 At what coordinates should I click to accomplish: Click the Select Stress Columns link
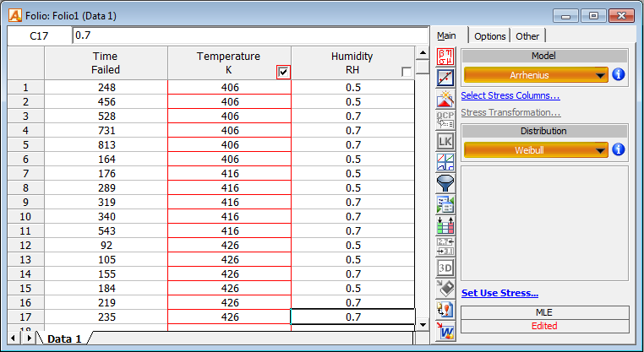[x=510, y=95]
